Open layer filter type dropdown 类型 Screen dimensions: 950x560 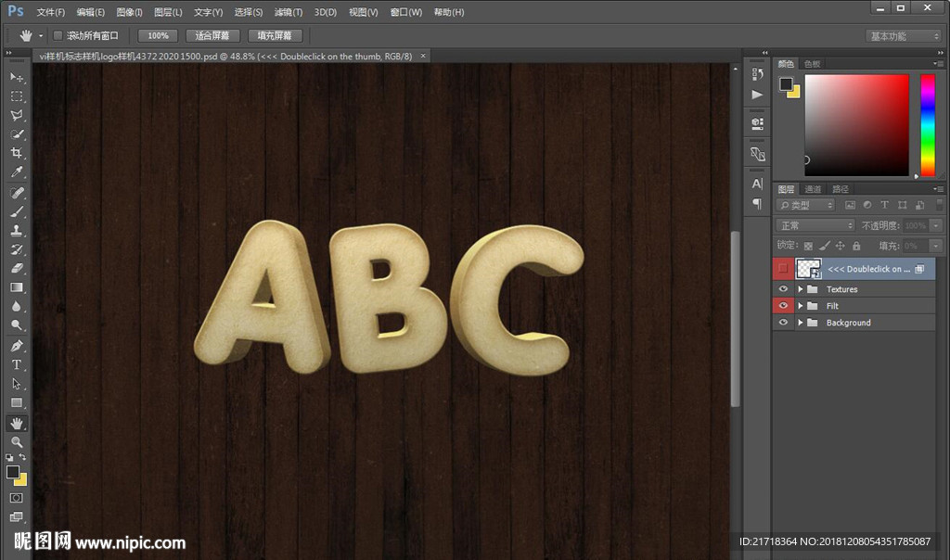[806, 205]
